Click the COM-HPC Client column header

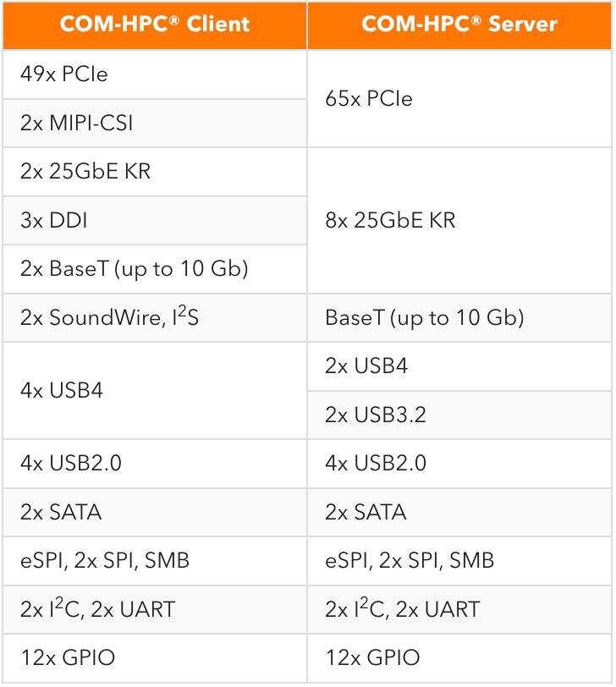(x=155, y=25)
